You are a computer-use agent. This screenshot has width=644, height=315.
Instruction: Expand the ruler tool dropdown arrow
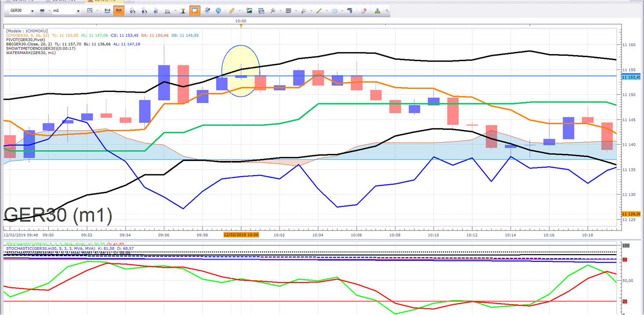coord(239,11)
